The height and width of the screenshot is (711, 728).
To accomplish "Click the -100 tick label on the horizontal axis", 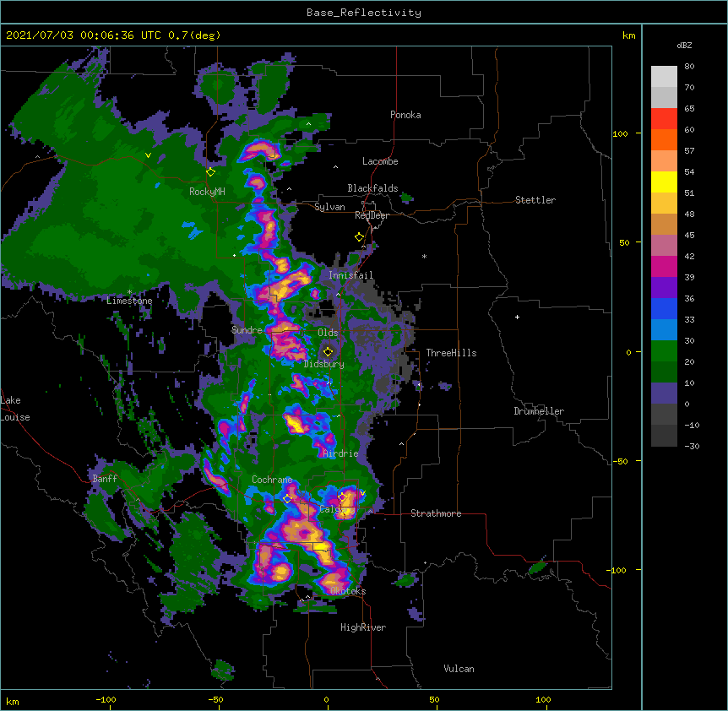I will [106, 699].
